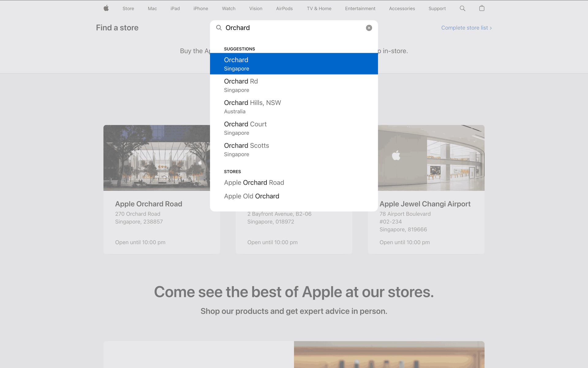Screen dimensions: 588x368
Task: Open the Entertainment menu
Action: click(360, 9)
